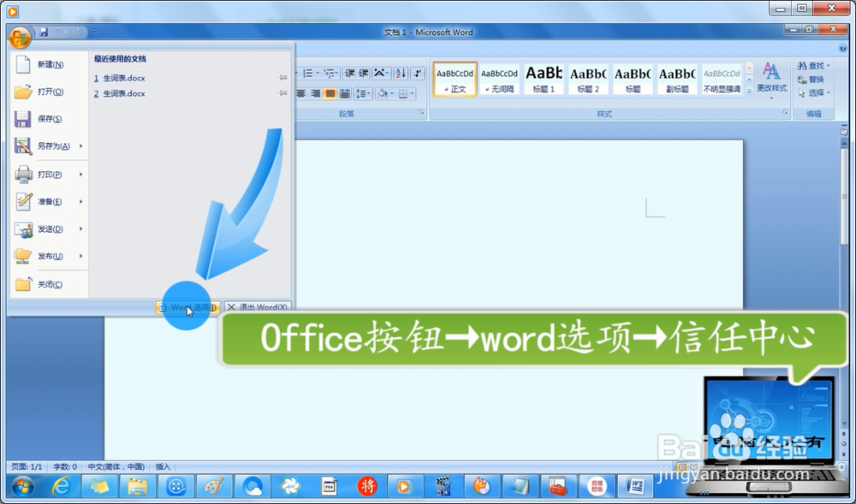This screenshot has width=856, height=504.
Task: Click the Increase Indent icon
Action: (x=364, y=73)
